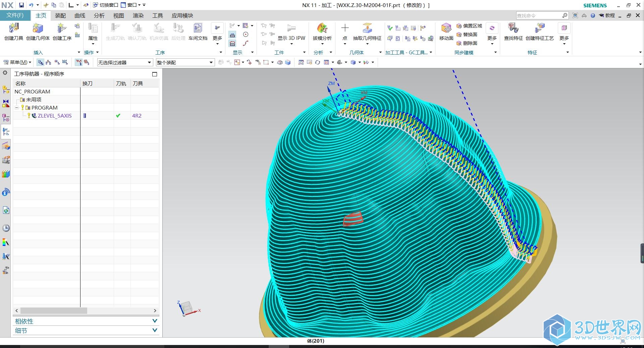Collapse the PROGRAM tree node
The width and height of the screenshot is (644, 348).
point(17,108)
